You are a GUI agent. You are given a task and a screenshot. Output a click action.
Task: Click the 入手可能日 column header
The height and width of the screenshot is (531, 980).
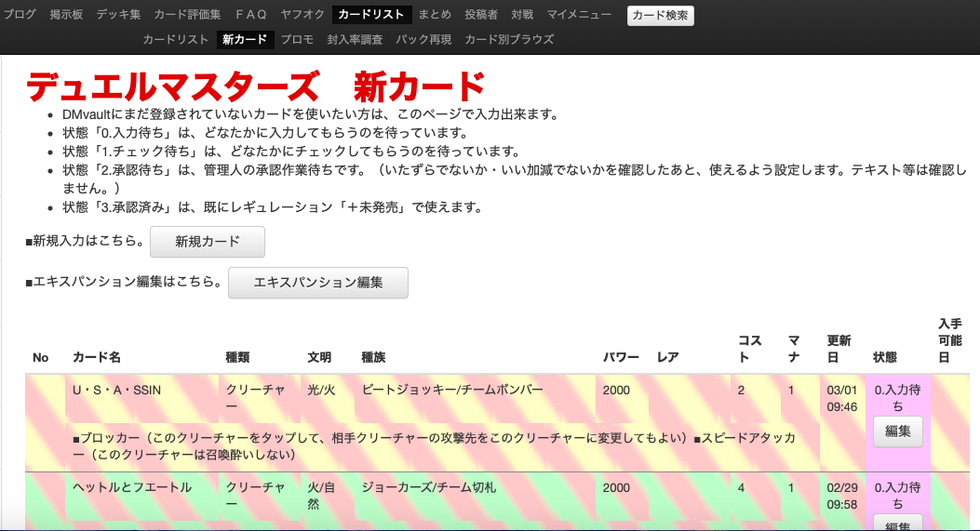pyautogui.click(x=950, y=340)
